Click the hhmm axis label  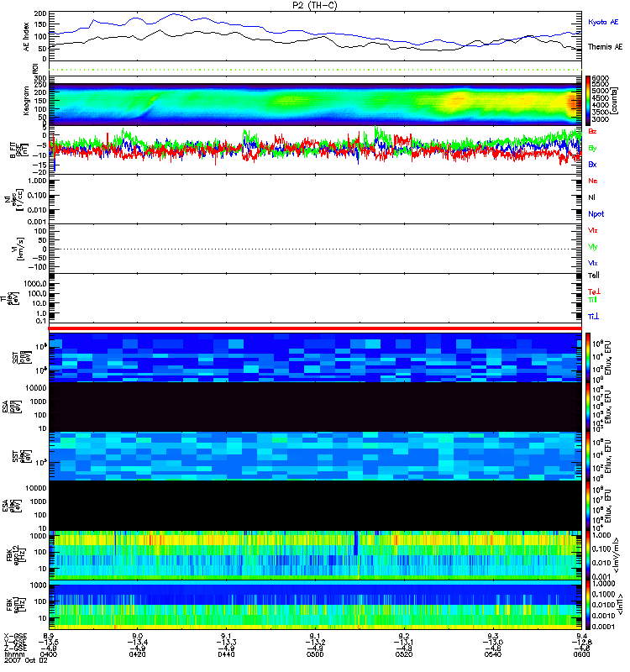pos(13,654)
